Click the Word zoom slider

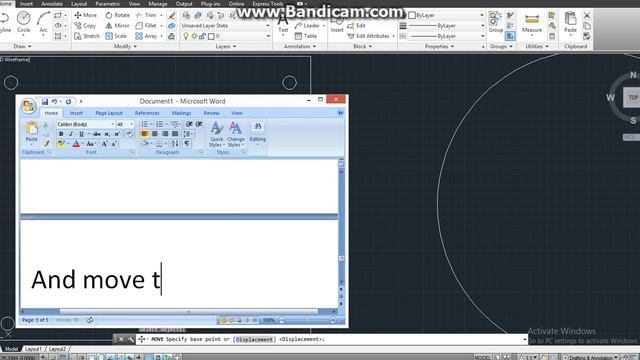pyautogui.click(x=307, y=320)
